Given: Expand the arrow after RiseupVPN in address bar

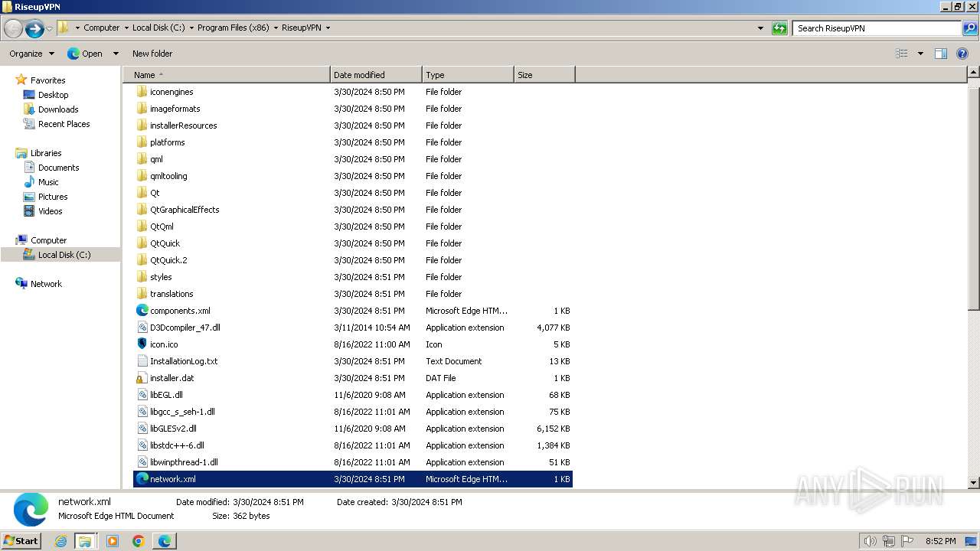Looking at the screenshot, I should pos(328,28).
